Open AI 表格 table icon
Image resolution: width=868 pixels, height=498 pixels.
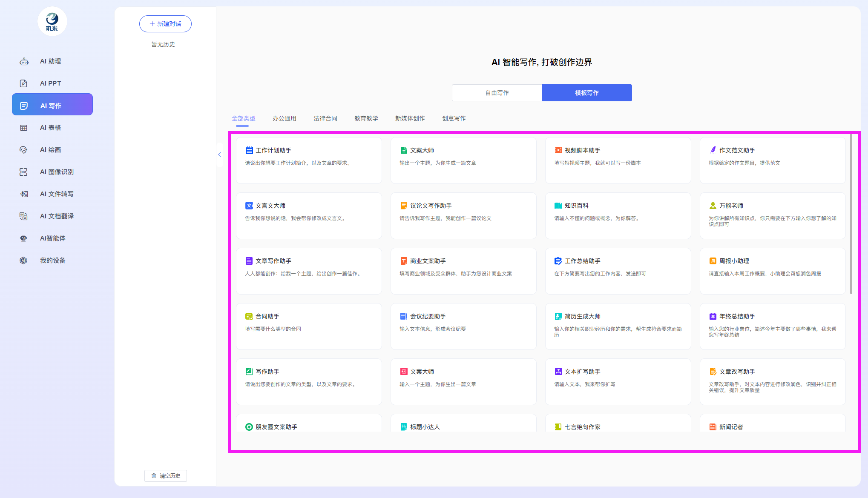pyautogui.click(x=24, y=128)
